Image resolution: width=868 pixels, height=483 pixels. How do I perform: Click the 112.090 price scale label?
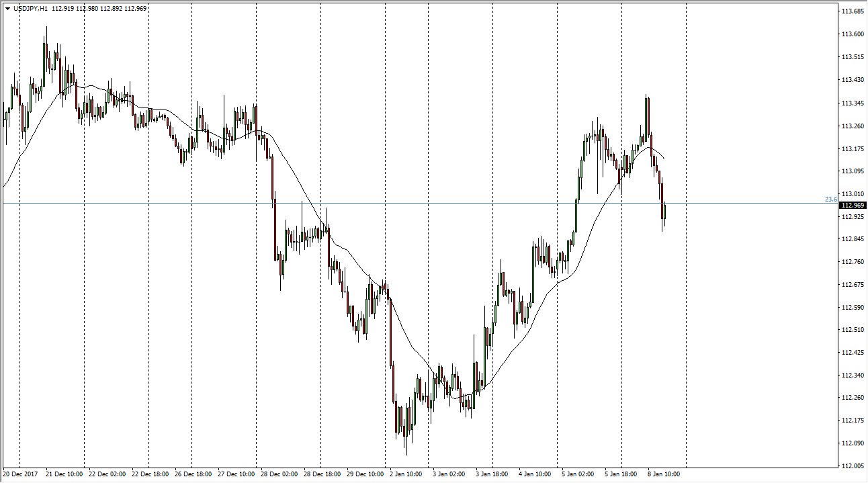point(852,443)
